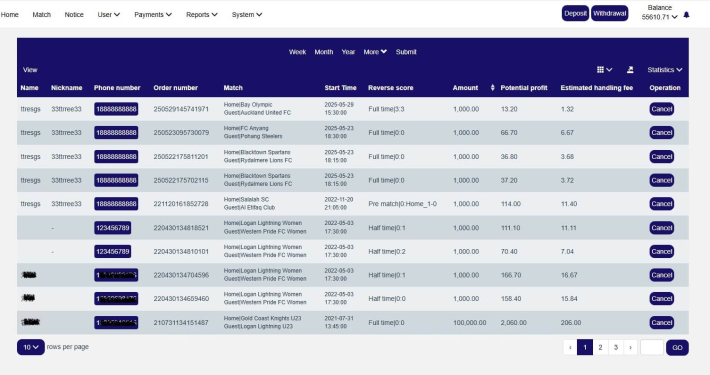Select the Week filter
Screen dimensions: 710x375
[297, 52]
